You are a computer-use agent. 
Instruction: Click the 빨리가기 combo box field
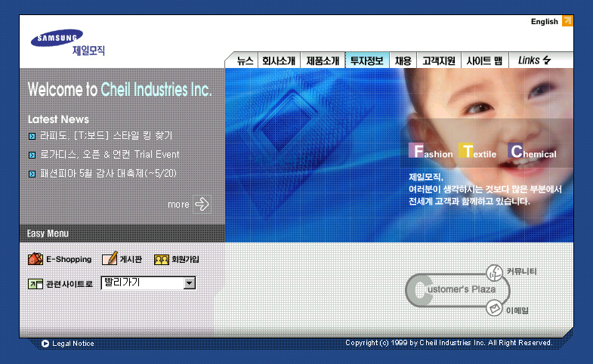(148, 283)
